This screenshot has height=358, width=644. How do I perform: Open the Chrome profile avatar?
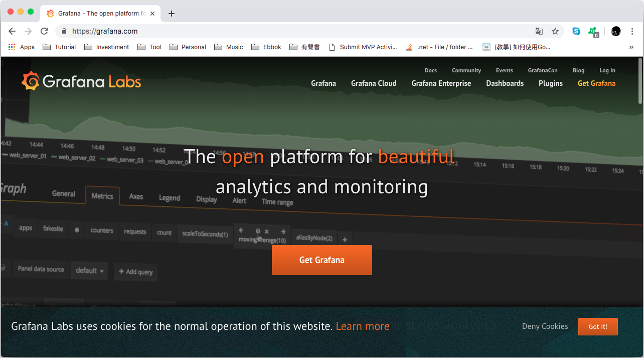pyautogui.click(x=616, y=31)
